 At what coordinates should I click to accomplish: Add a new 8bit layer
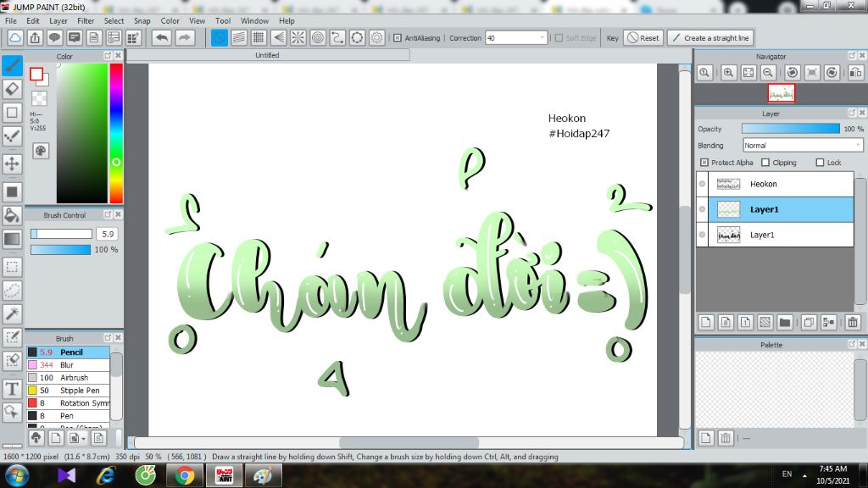(x=726, y=322)
